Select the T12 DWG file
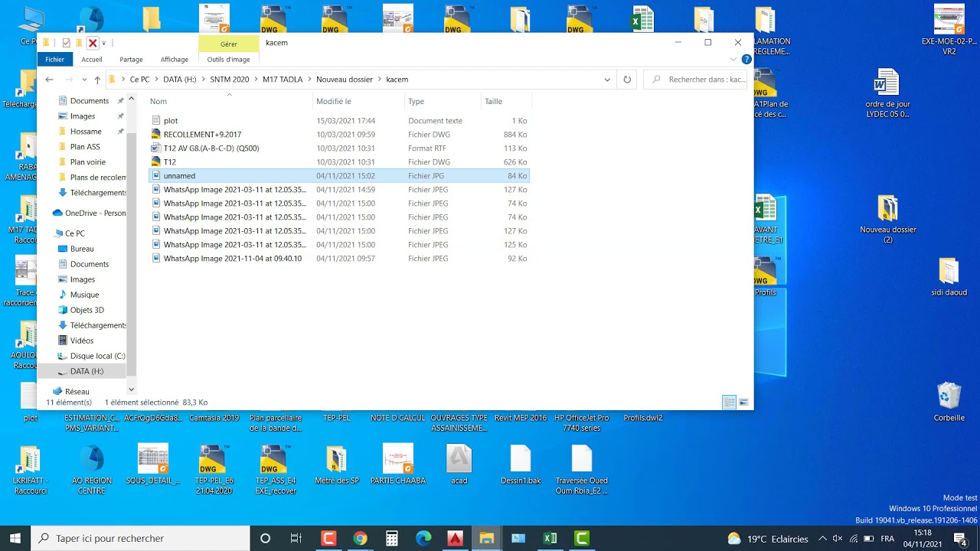This screenshot has height=551, width=980. pos(338,162)
